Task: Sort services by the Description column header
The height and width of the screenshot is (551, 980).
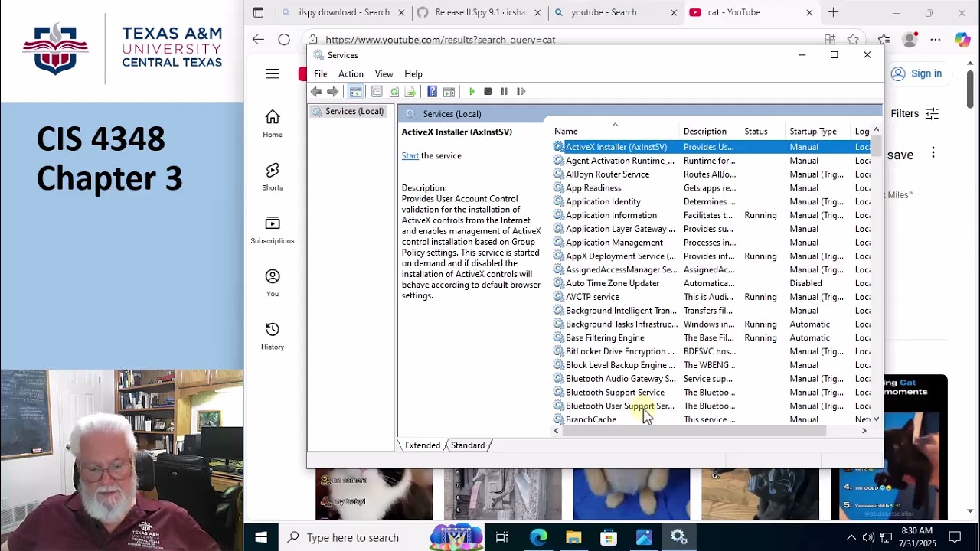Action: point(710,132)
